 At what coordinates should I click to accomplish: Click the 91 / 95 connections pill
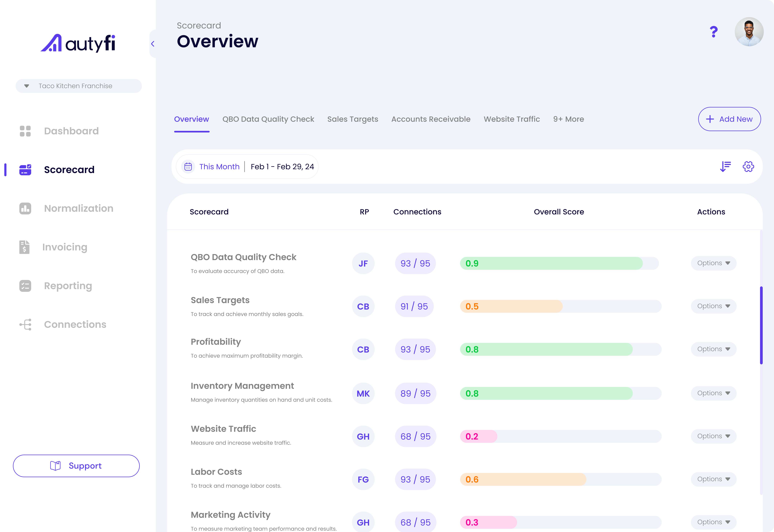point(414,306)
